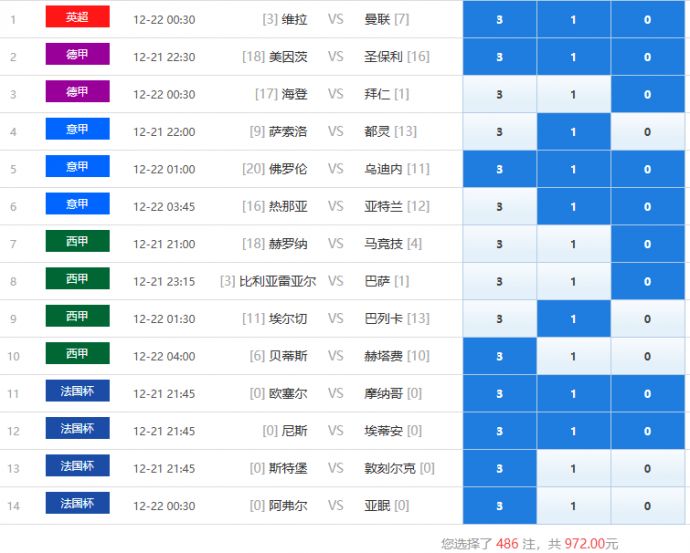690x553 pixels.
Task: Select away win 0 for 埃尔切 vs 巴列卡
Action: click(647, 319)
